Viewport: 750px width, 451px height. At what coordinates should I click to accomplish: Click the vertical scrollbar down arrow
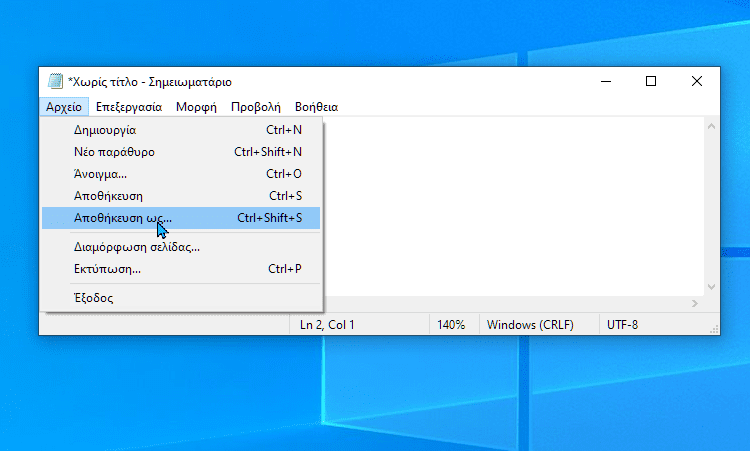click(x=711, y=287)
